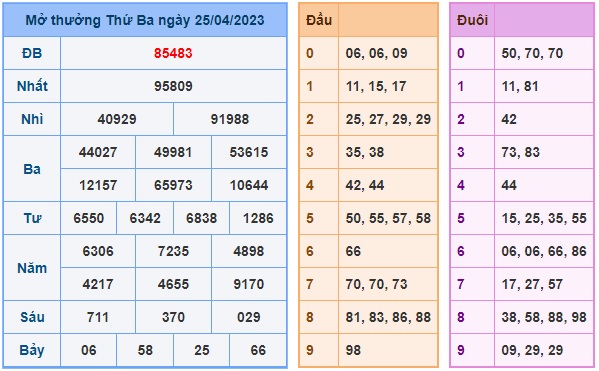Select fifth prize number 6306
The height and width of the screenshot is (371, 599).
[98, 251]
